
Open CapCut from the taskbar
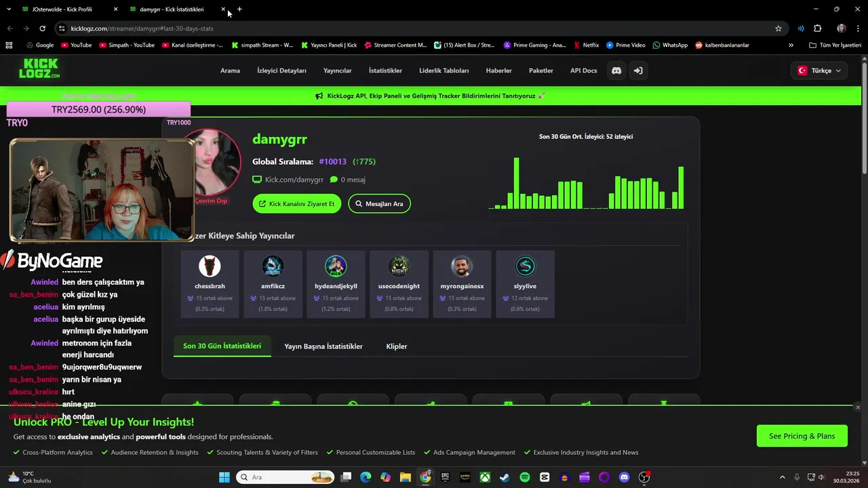(x=545, y=477)
